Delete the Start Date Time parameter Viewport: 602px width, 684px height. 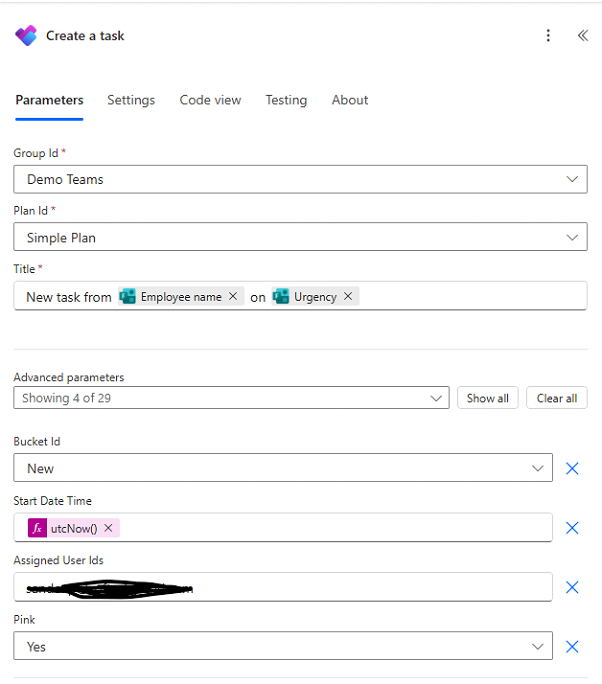(x=572, y=528)
